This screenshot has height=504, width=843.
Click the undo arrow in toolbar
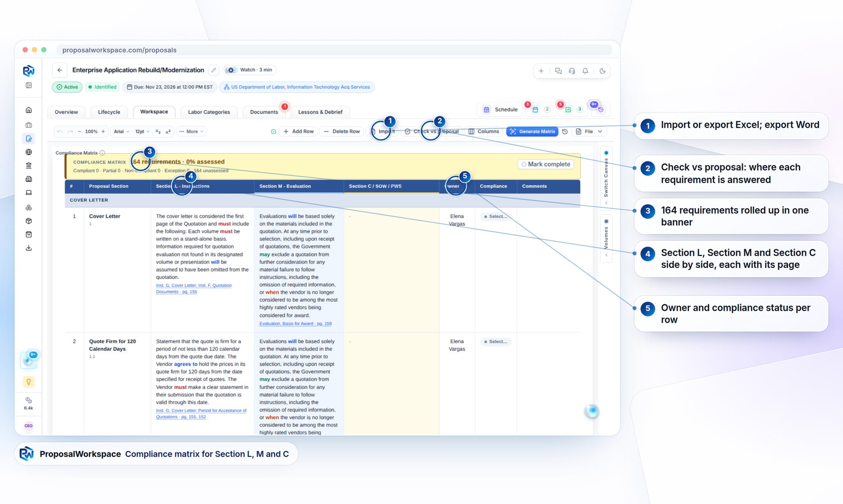coord(60,131)
